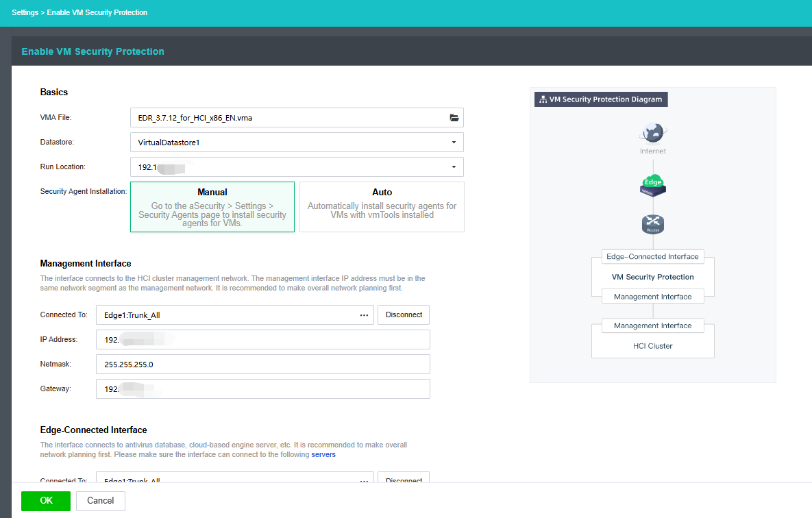This screenshot has height=518, width=812.
Task: Click Settings in the breadcrumb
Action: tap(25, 12)
